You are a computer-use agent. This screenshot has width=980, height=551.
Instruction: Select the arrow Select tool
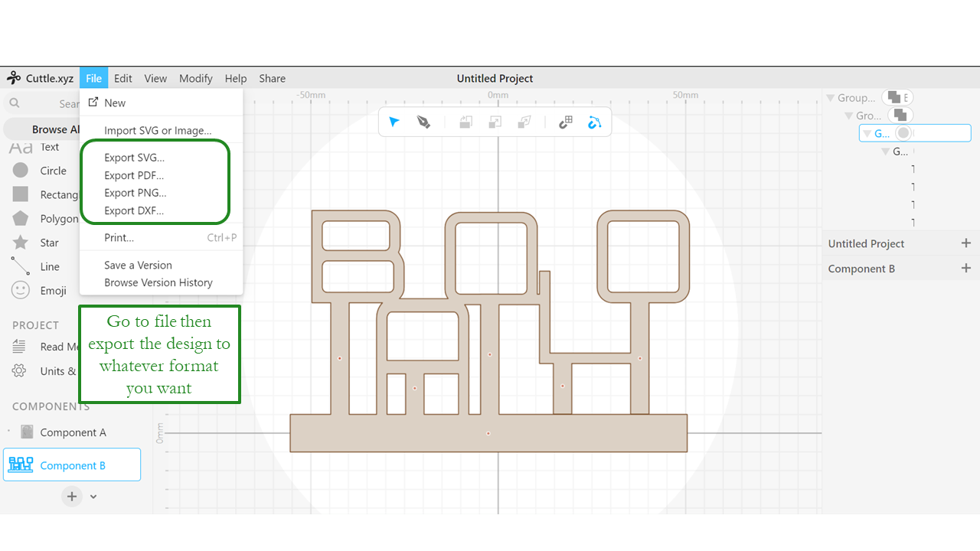coord(394,122)
